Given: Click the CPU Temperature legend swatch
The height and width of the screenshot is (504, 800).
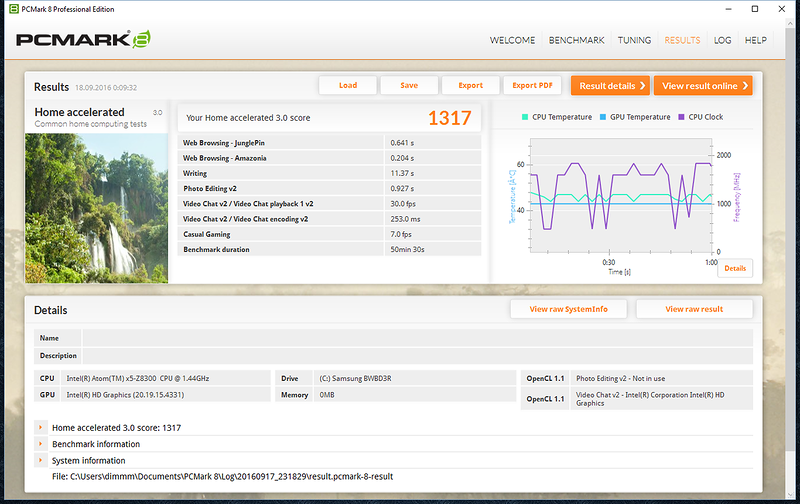Looking at the screenshot, I should 525,117.
